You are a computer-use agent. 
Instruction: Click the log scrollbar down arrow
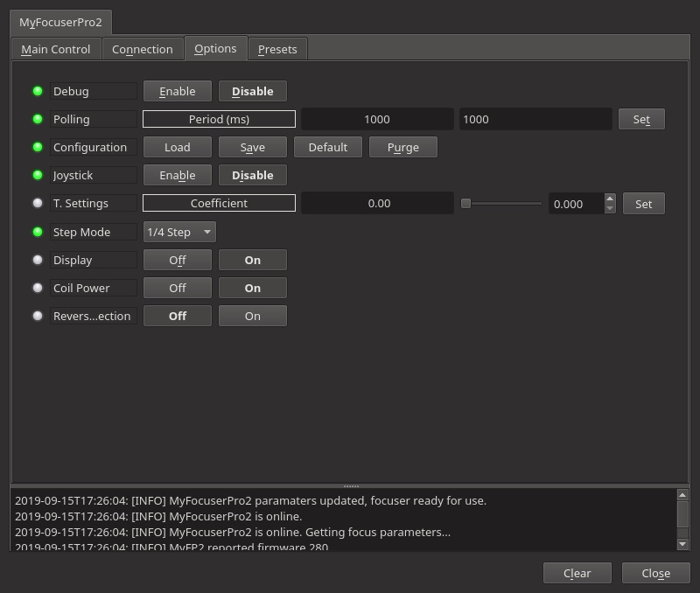682,544
